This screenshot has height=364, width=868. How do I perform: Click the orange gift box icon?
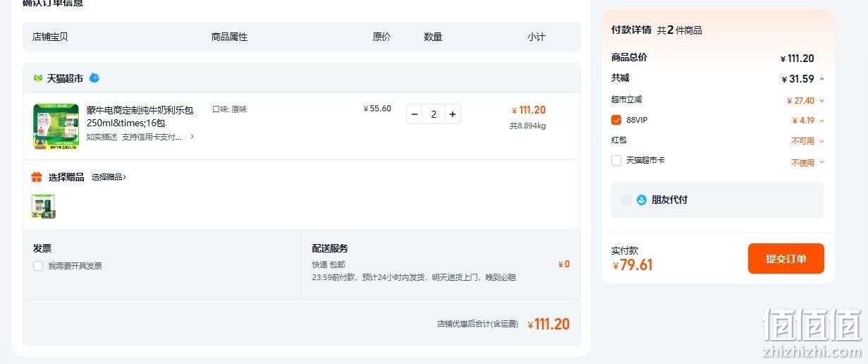click(37, 177)
